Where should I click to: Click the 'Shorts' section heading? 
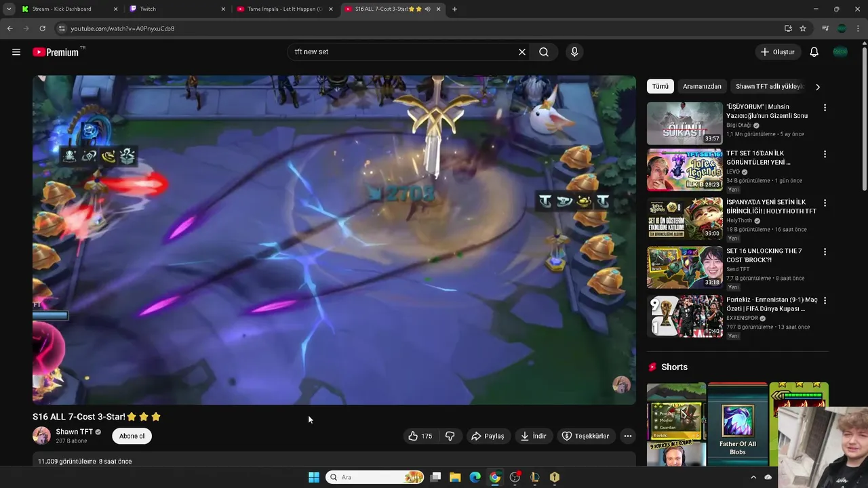tap(674, 367)
